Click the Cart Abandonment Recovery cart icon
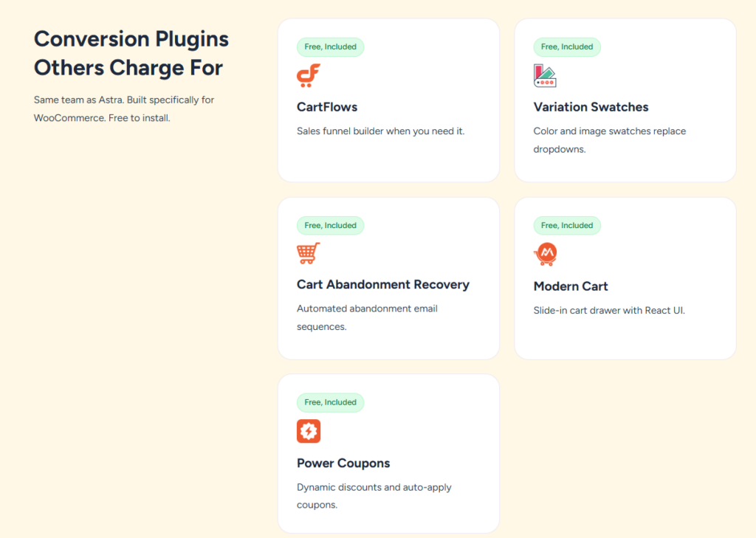This screenshot has height=538, width=756. pos(309,253)
